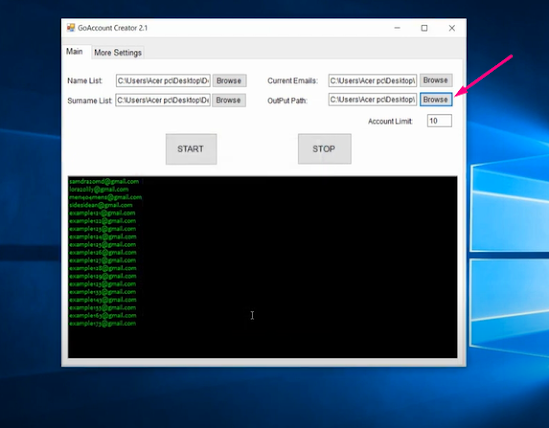Click the 'lorazolily@gmail.com' console line
The width and height of the screenshot is (549, 428).
click(x=99, y=189)
